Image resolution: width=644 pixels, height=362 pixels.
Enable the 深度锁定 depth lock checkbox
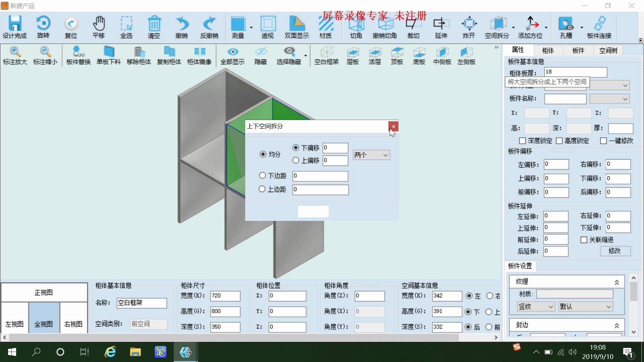tap(522, 141)
